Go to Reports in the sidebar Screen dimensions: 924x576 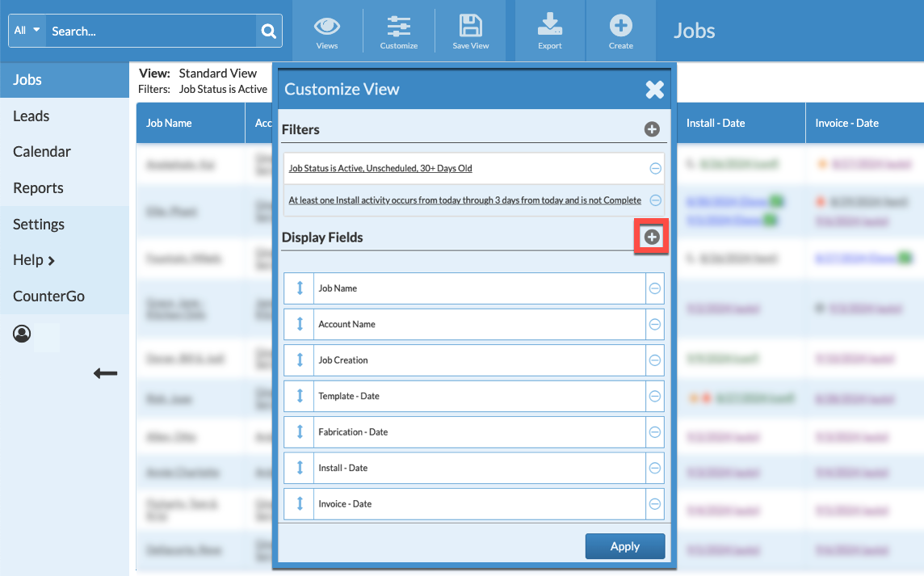tap(38, 188)
